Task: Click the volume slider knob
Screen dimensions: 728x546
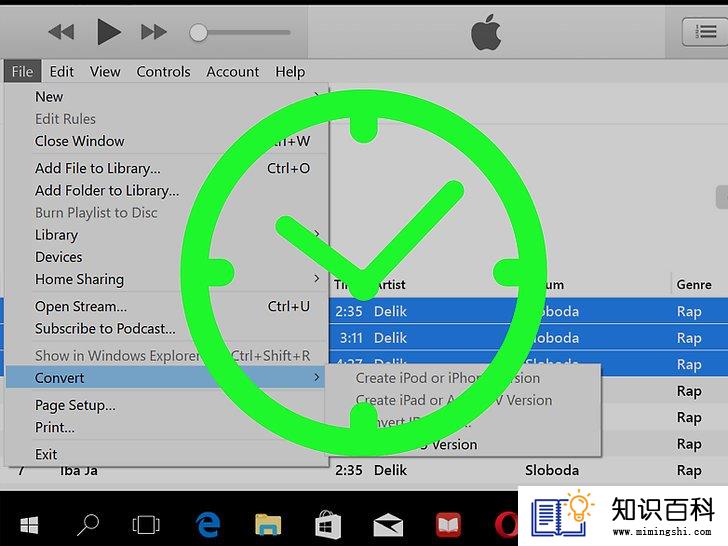Action: point(198,32)
